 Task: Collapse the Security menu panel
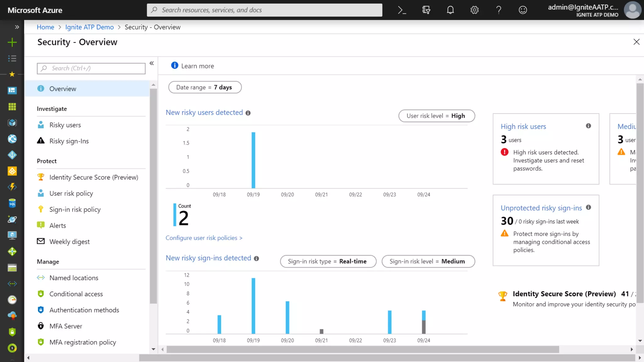pos(152,63)
